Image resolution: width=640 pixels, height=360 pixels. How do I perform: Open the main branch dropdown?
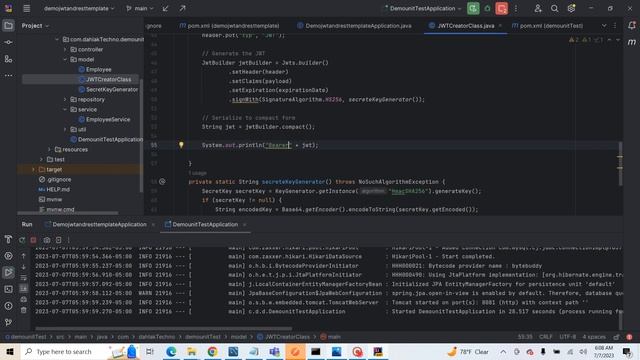tap(140, 8)
